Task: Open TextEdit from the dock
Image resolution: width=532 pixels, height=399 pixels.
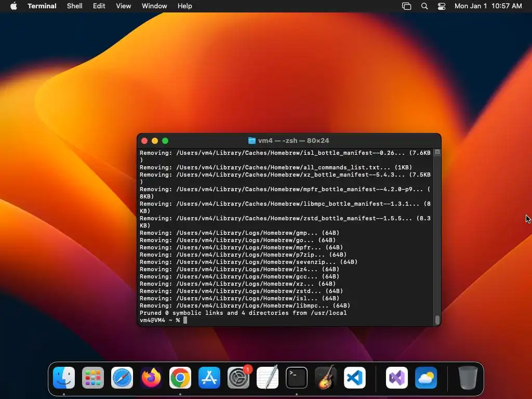Action: point(268,378)
